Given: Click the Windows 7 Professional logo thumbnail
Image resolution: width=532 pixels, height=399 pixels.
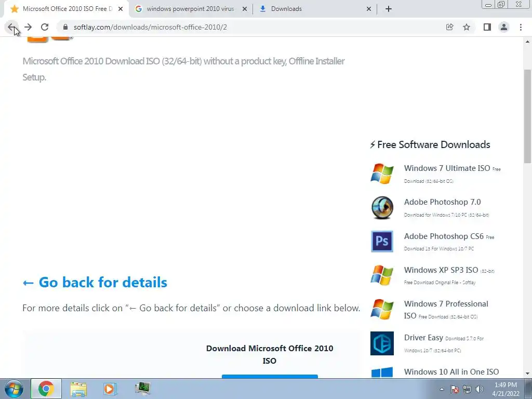Looking at the screenshot, I should point(382,310).
